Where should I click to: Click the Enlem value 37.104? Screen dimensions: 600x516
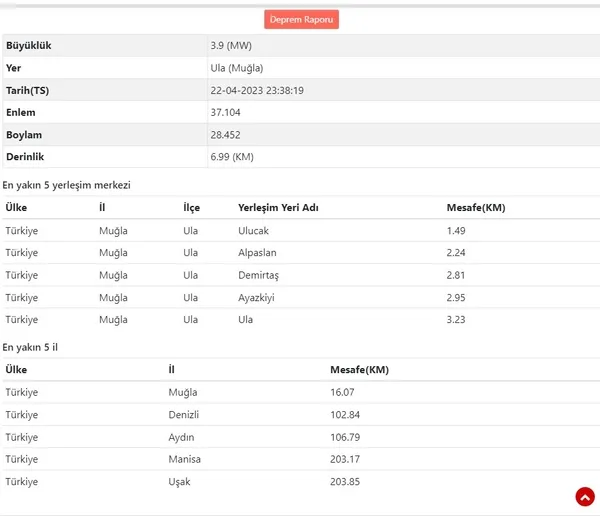point(225,113)
